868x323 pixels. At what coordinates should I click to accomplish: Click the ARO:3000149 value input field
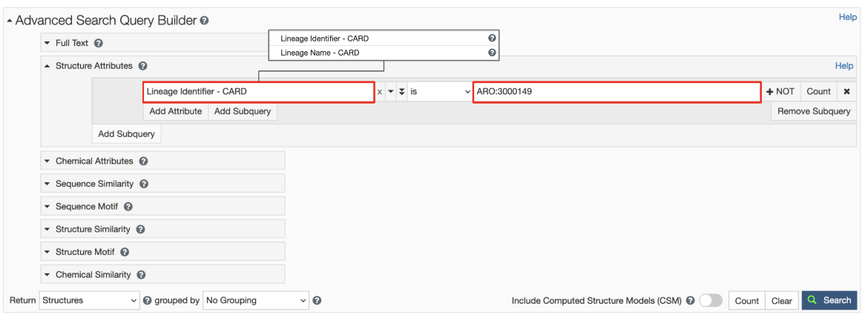616,92
